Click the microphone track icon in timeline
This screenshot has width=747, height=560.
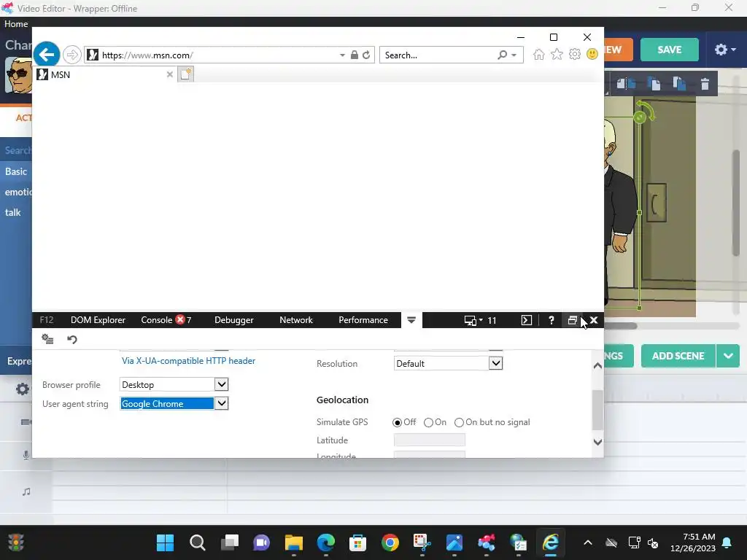[x=26, y=455]
